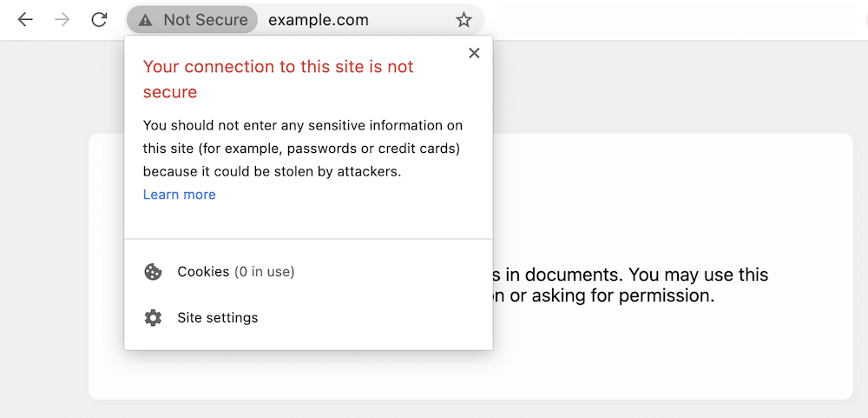Screen dimensions: 868x418
Task: Click the Site settings gear icon
Action: point(153,318)
